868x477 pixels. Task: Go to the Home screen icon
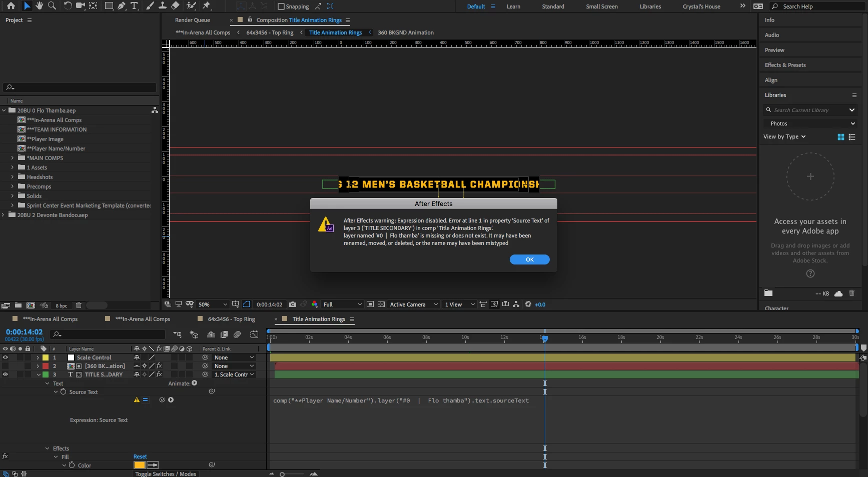pyautogui.click(x=11, y=6)
